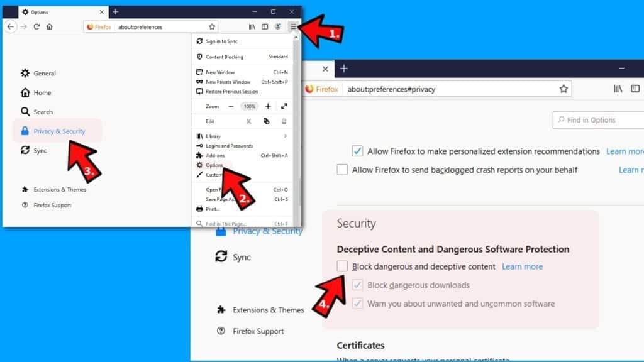Open Extensions & Themes in small window
The height and width of the screenshot is (362, 644).
pyautogui.click(x=54, y=189)
